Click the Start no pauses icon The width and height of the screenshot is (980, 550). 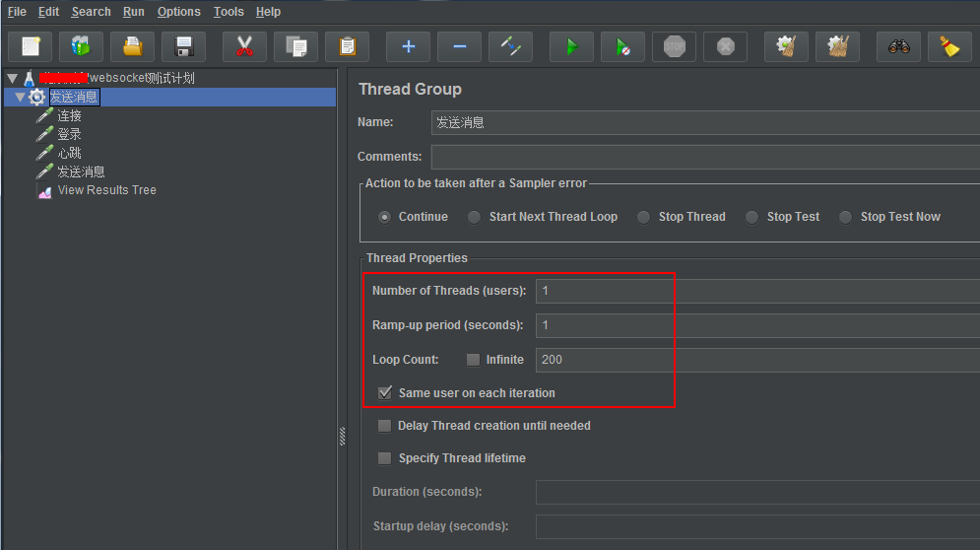[x=622, y=46]
